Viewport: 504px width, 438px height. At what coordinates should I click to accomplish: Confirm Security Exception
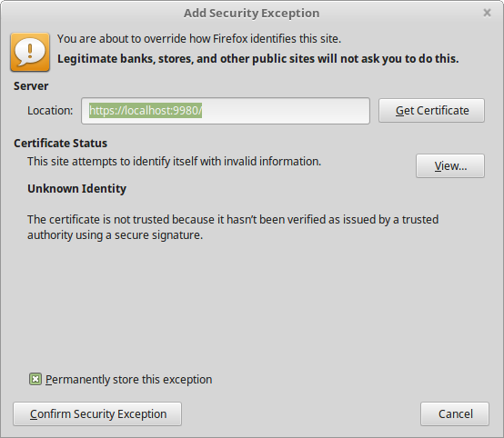97,413
